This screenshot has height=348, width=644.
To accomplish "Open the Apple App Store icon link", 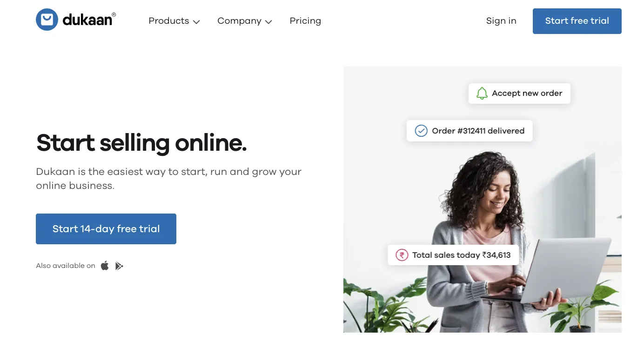I will [x=105, y=266].
